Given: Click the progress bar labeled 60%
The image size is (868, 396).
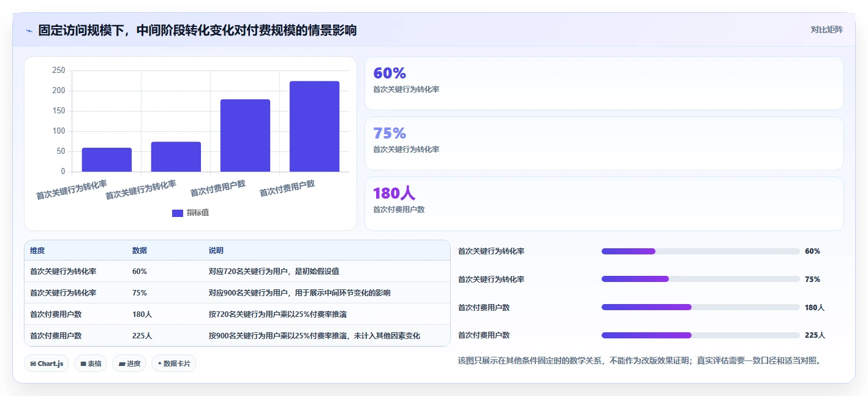Looking at the screenshot, I should tap(701, 251).
